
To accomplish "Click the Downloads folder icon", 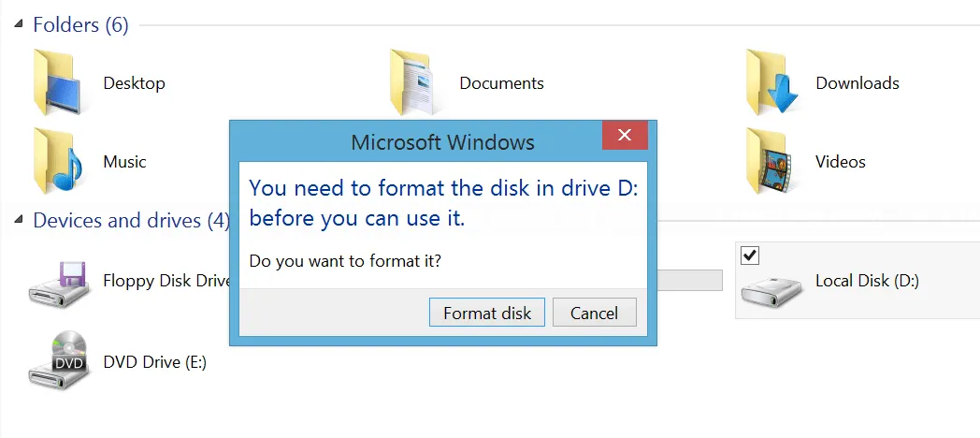I will (773, 82).
